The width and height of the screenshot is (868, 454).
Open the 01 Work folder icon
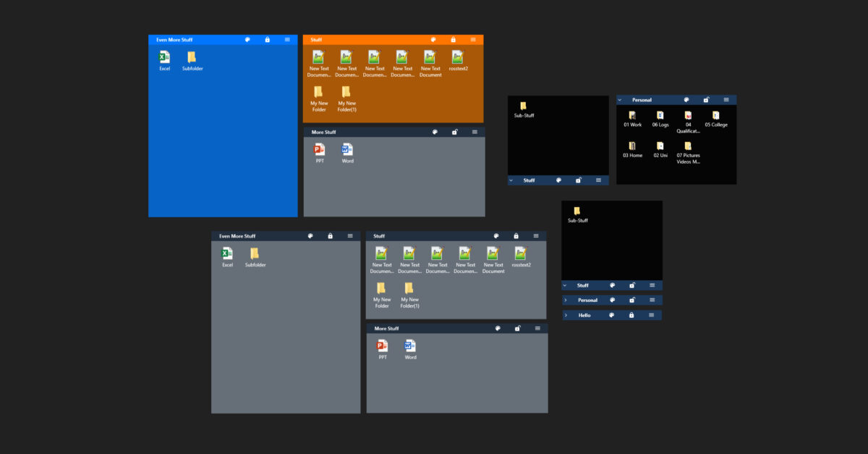point(632,116)
